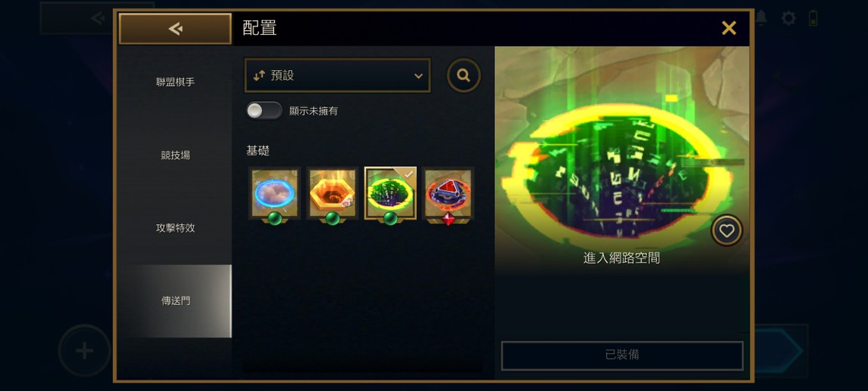Viewport: 868px width, 391px height.
Task: Close the 配置 panel with X
Action: pos(728,28)
